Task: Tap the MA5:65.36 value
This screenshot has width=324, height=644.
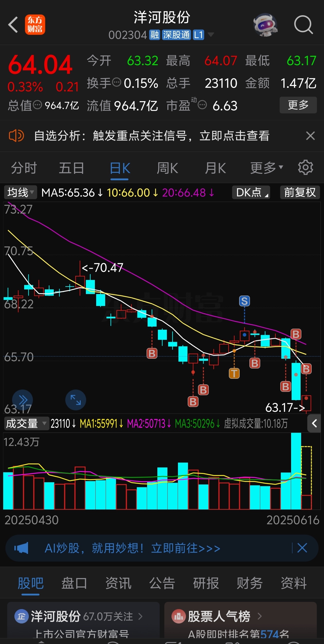Action: 72,193
